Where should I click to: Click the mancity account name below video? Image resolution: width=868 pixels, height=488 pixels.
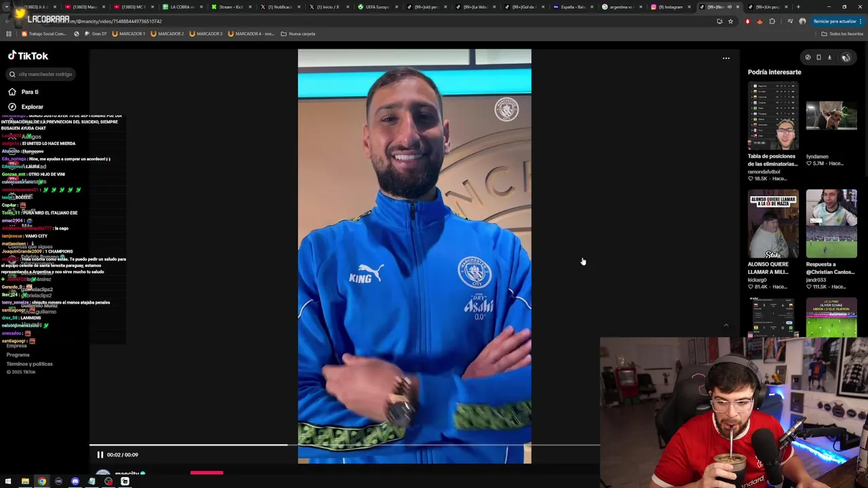tap(127, 473)
